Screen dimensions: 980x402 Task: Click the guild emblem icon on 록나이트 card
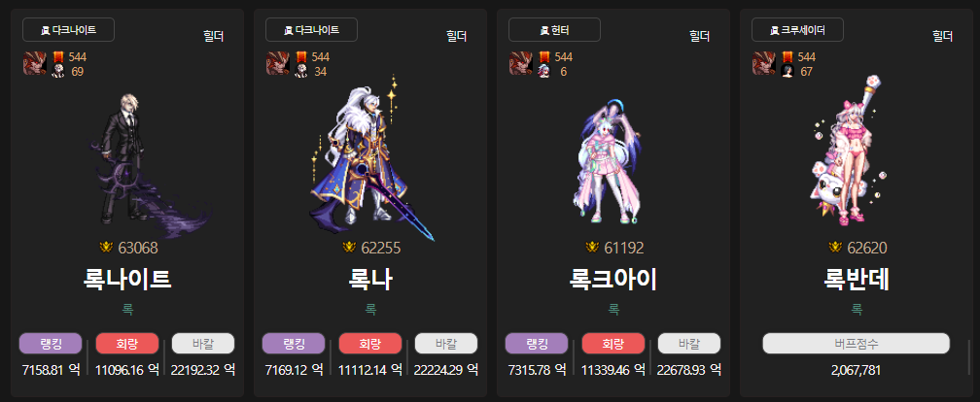click(x=34, y=64)
